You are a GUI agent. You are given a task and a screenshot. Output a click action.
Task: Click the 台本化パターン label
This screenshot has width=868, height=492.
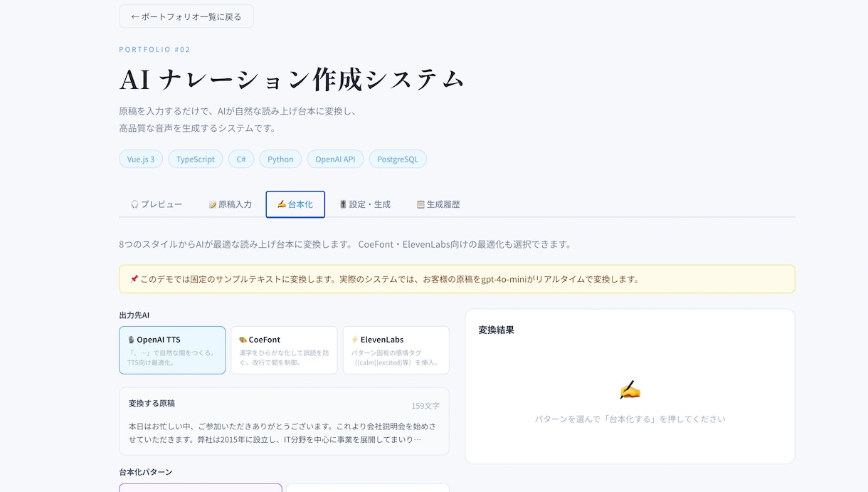146,472
